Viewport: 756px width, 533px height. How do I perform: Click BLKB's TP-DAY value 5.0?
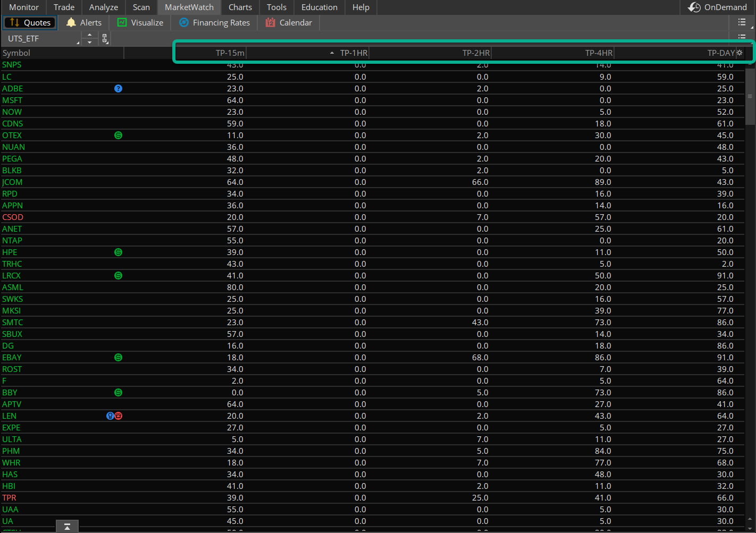tap(728, 171)
